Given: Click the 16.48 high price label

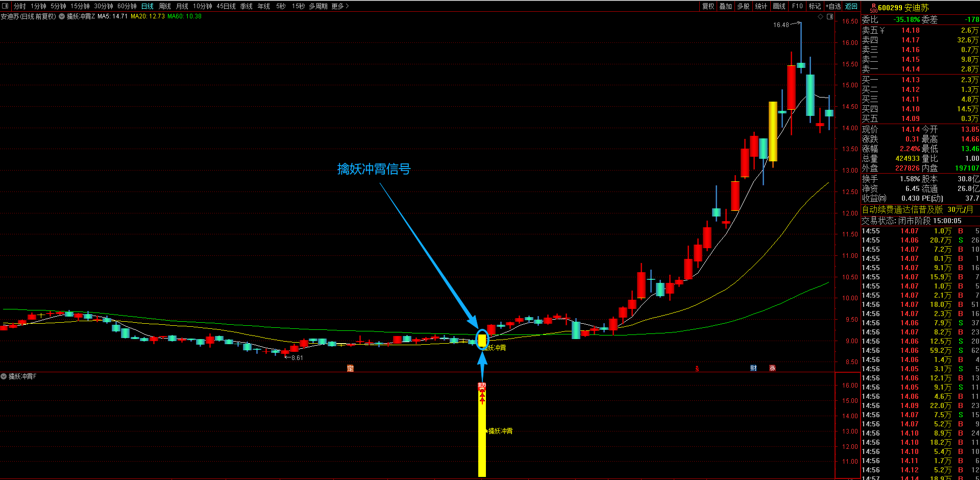Looking at the screenshot, I should coord(781,25).
